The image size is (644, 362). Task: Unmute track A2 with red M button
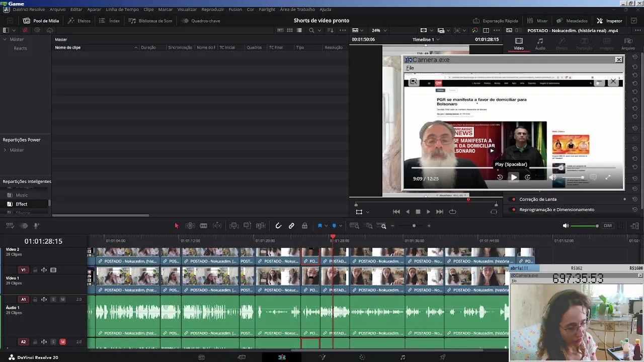[62, 342]
